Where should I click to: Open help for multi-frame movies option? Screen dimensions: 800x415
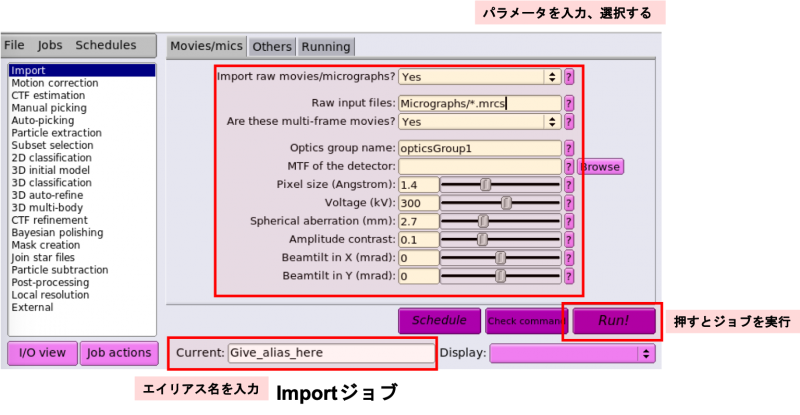point(569,121)
